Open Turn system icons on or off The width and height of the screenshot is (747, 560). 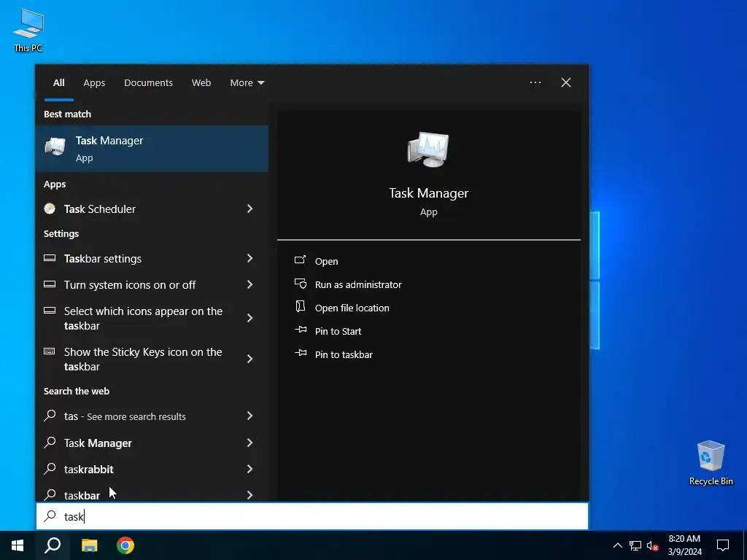pyautogui.click(x=152, y=285)
